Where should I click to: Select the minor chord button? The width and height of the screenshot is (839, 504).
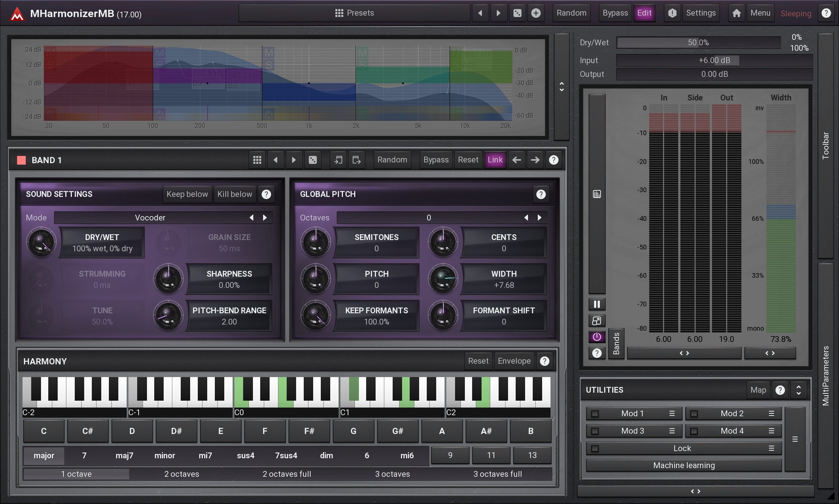165,456
